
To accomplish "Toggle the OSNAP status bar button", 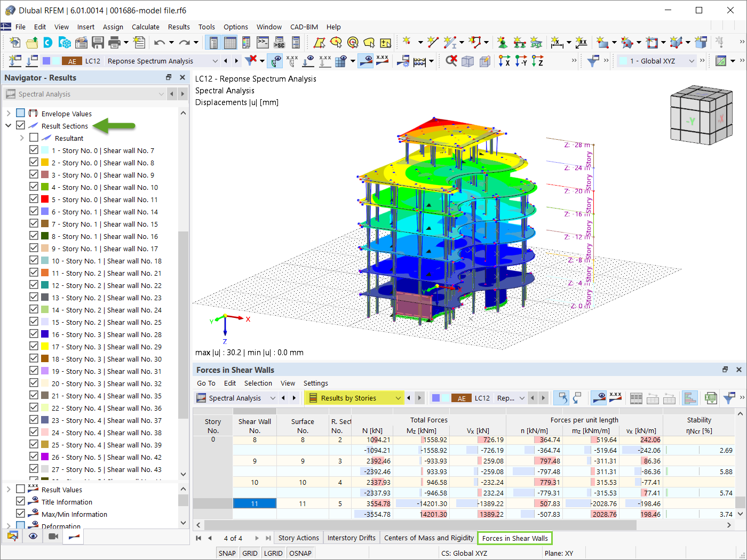I will [300, 553].
